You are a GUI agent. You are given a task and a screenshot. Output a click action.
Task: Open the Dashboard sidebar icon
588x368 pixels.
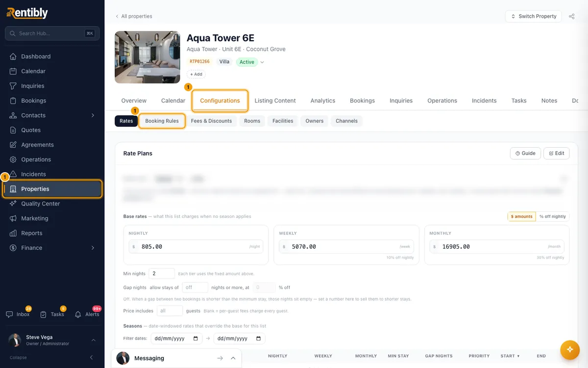(13, 56)
